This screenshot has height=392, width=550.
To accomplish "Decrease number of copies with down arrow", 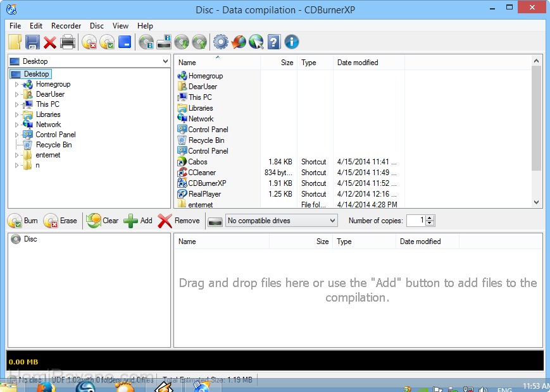I will coord(430,223).
